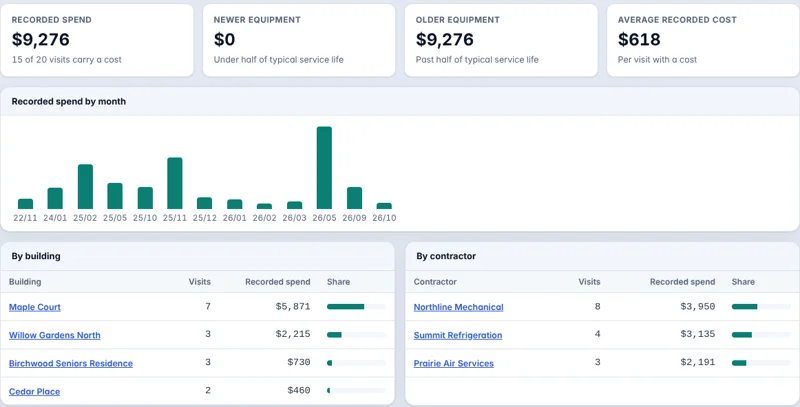Click Birchwood Seniors Residence share bar
The image size is (800, 407).
click(356, 363)
